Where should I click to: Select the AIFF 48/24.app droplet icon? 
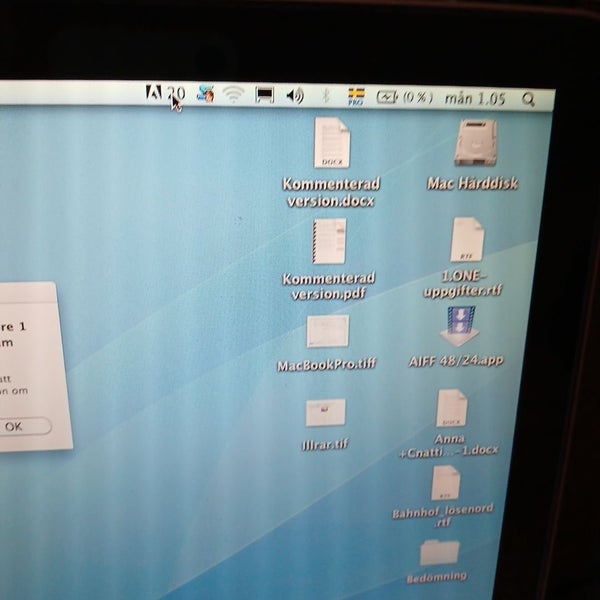(460, 326)
